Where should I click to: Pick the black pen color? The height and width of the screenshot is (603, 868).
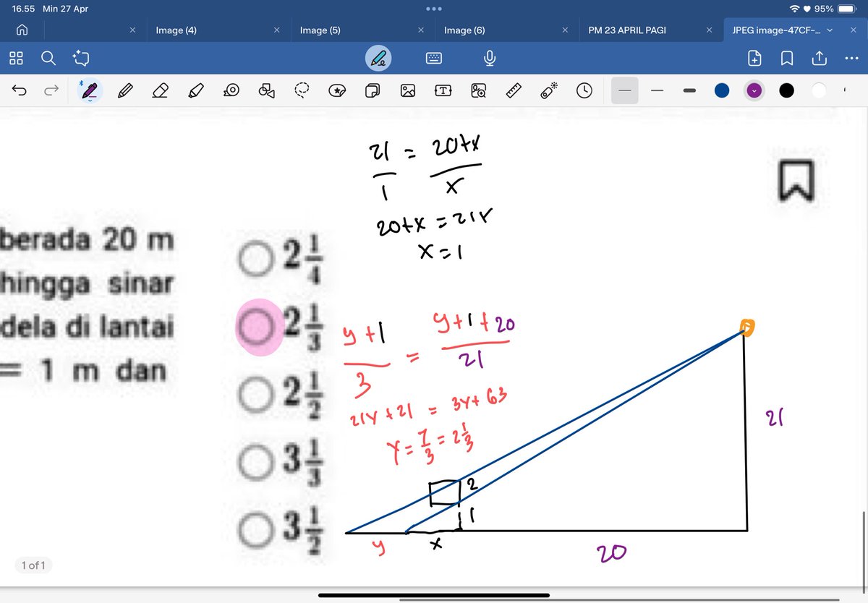[x=786, y=91]
